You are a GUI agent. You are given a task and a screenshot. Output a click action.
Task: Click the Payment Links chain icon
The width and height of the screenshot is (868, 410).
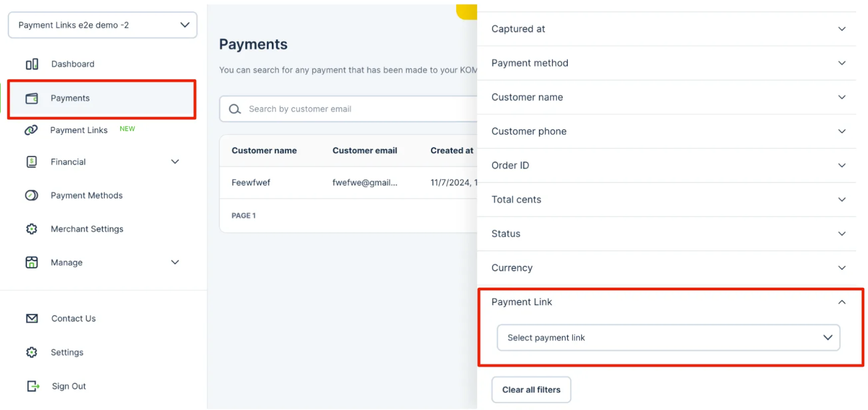31,130
